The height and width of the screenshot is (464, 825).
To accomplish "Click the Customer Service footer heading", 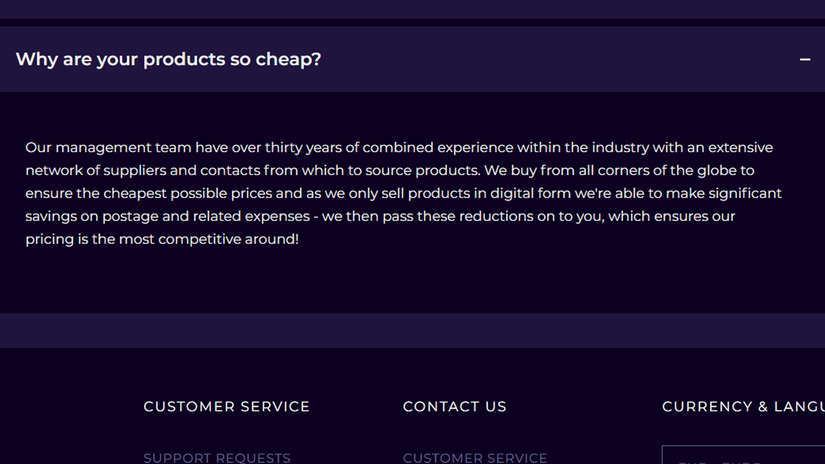I will 227,407.
